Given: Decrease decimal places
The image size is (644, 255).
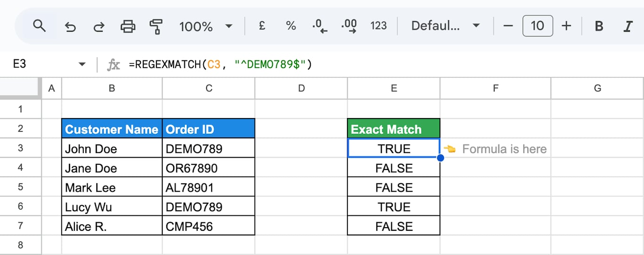Looking at the screenshot, I should coord(320,26).
